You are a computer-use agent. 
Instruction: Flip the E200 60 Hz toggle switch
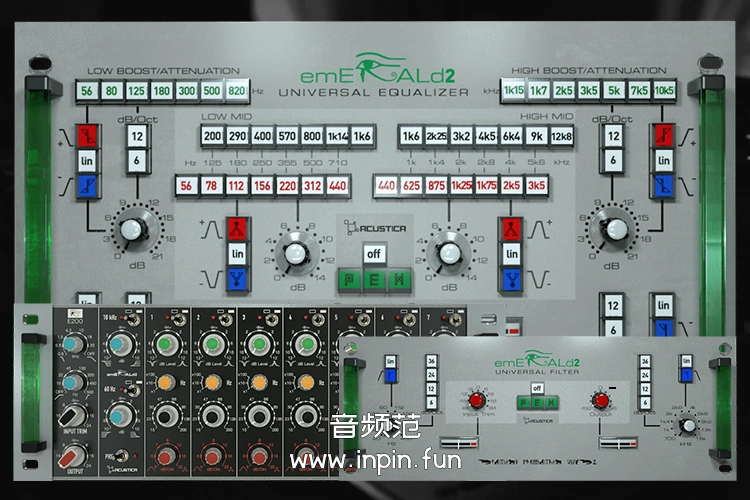pyautogui.click(x=133, y=390)
